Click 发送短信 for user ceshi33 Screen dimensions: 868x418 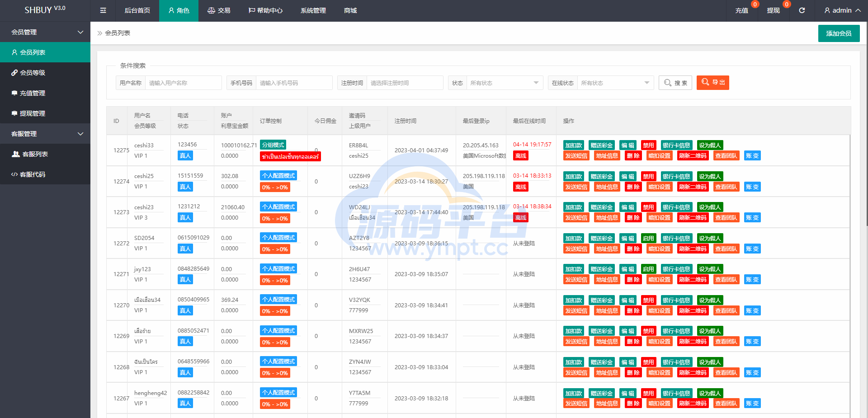pos(576,155)
